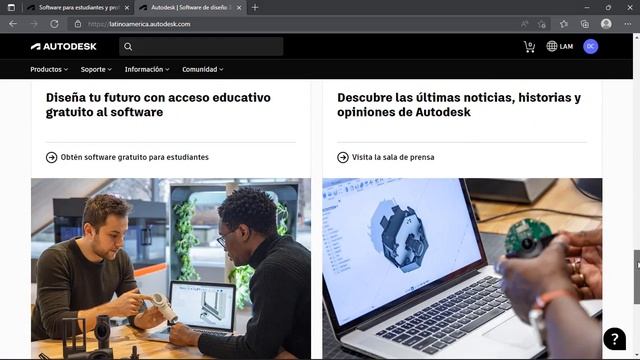Image resolution: width=640 pixels, height=360 pixels.
Task: Expand the Comunidad menu
Action: coord(203,69)
